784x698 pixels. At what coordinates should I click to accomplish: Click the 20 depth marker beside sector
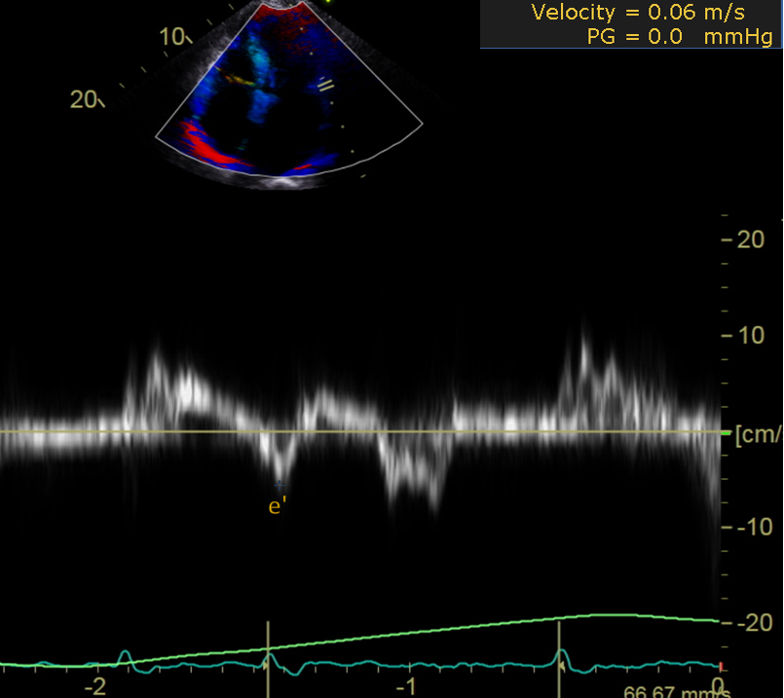tap(85, 98)
